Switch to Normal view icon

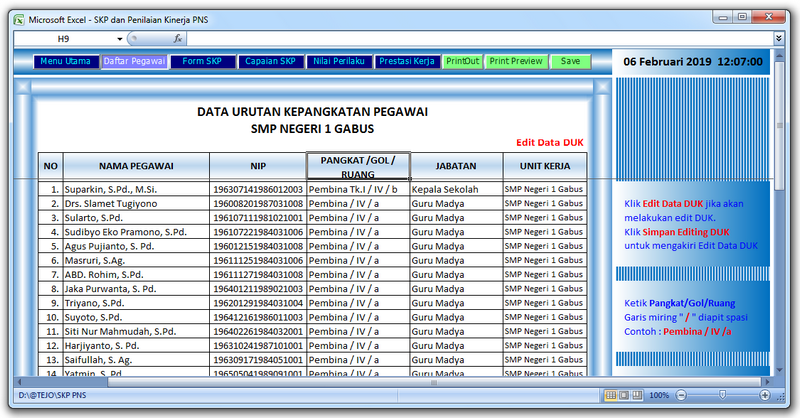pyautogui.click(x=611, y=396)
